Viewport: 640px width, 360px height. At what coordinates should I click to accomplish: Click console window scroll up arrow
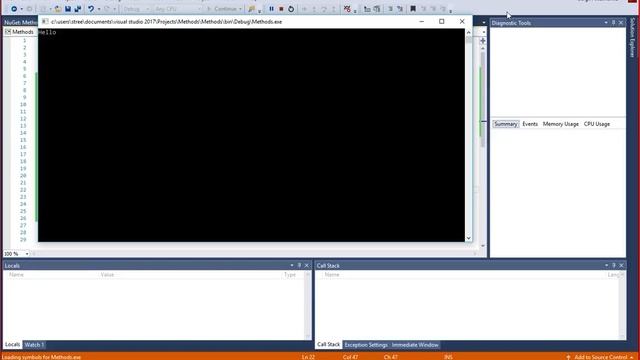click(x=469, y=32)
